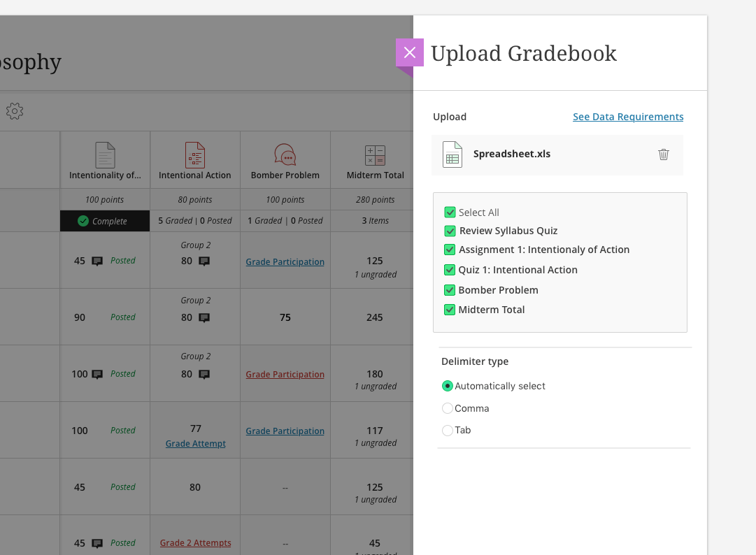Open the Grade Attempt link under 77
The height and width of the screenshot is (555, 756).
196,444
